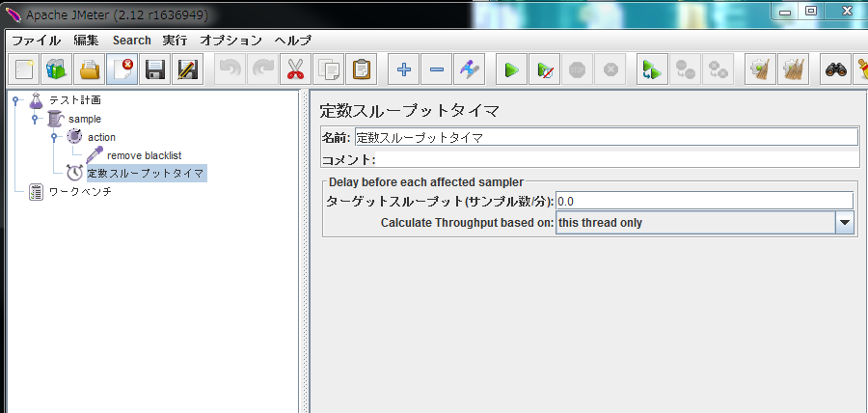868x413 pixels.
Task: Select テスト計画 in the tree
Action: (75, 100)
